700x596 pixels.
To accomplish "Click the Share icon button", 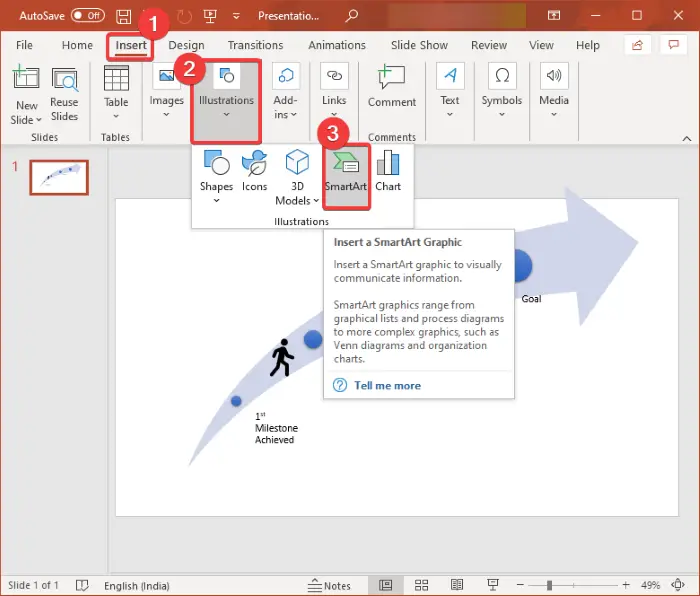I will tap(638, 45).
